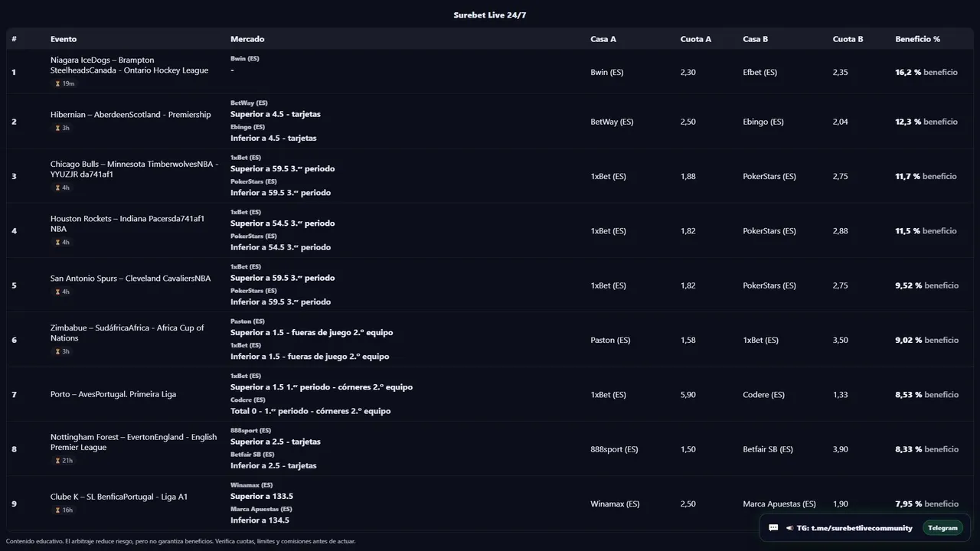Screen dimensions: 980x551
Task: Click the hourglass icon for Niagara IceDogs event
Action: [x=57, y=83]
